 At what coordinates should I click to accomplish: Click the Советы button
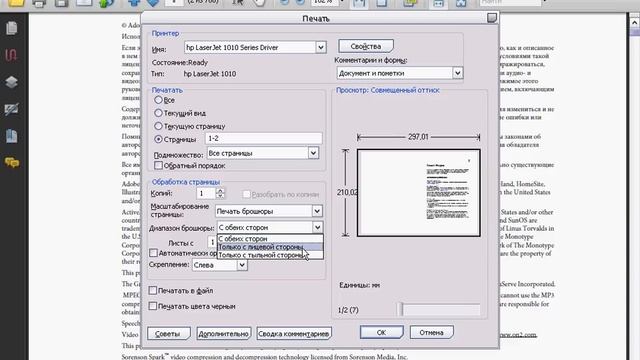(169, 333)
